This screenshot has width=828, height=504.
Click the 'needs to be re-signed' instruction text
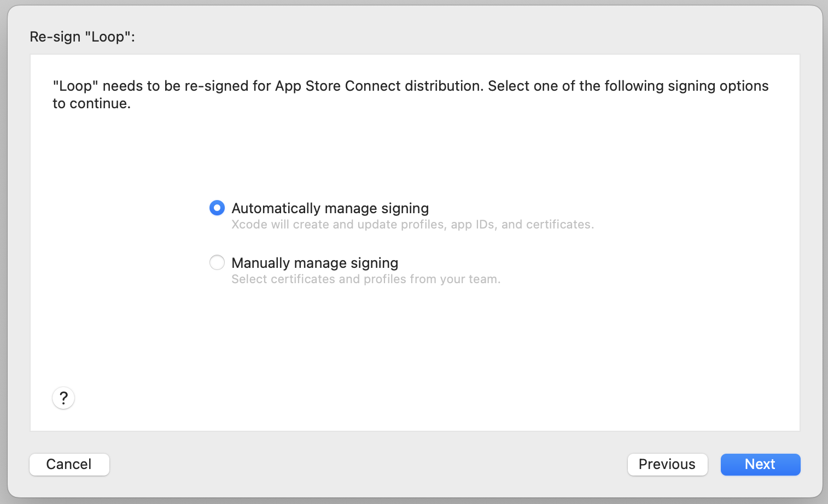pyautogui.click(x=411, y=95)
